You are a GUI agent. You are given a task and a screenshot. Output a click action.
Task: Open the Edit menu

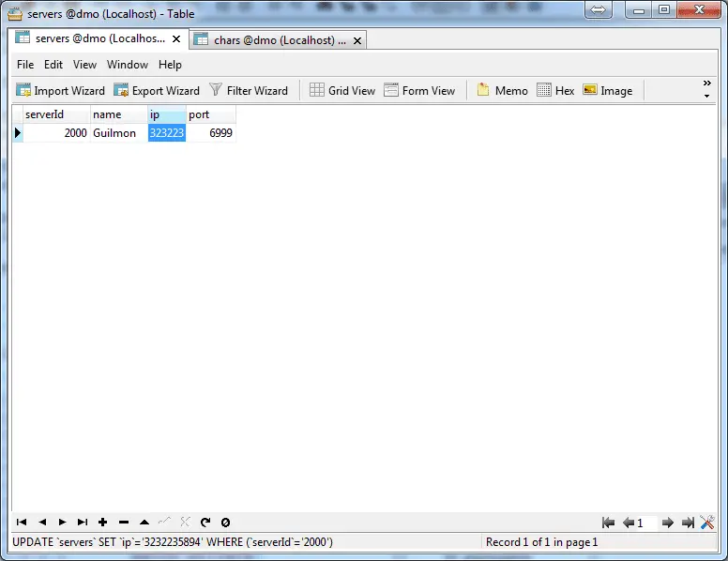[x=53, y=65]
